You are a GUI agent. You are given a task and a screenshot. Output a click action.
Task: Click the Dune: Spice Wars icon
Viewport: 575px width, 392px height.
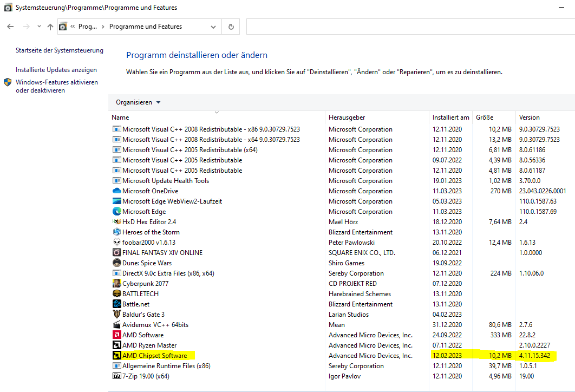point(116,263)
